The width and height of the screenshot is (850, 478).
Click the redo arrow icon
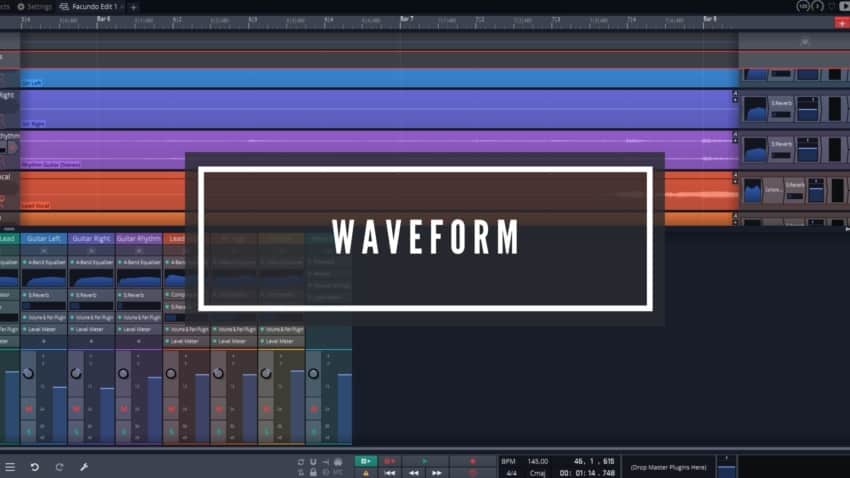pyautogui.click(x=59, y=467)
